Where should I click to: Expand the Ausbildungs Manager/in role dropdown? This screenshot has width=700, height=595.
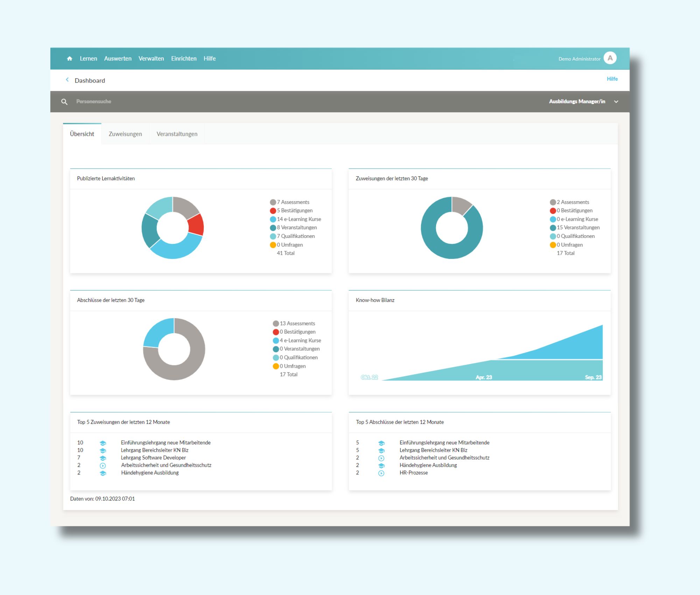tap(616, 101)
